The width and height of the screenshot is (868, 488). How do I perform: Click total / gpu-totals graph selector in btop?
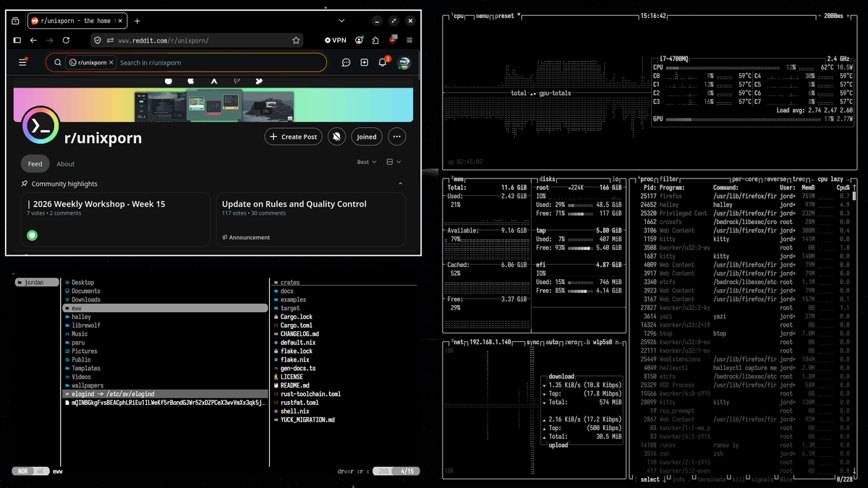point(541,93)
